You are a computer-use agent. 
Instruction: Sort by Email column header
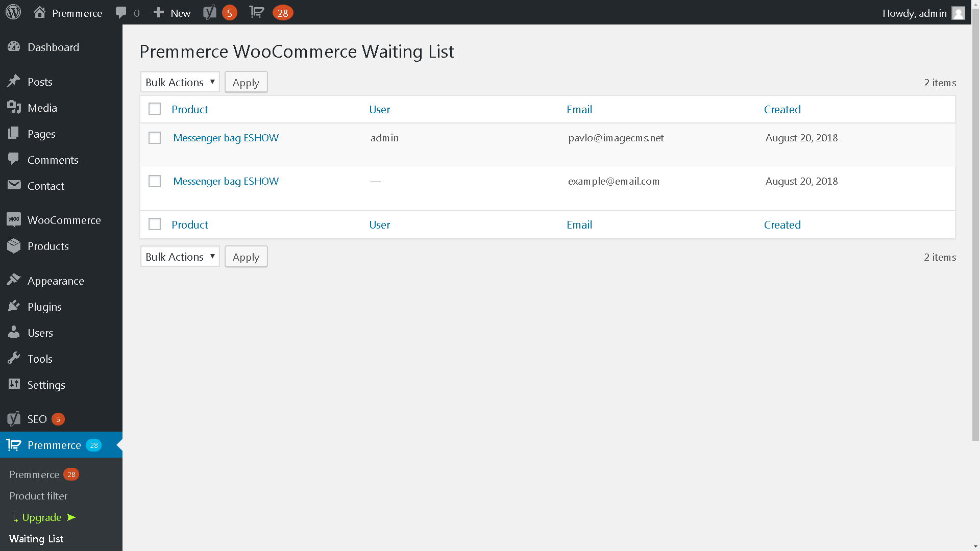coord(579,109)
